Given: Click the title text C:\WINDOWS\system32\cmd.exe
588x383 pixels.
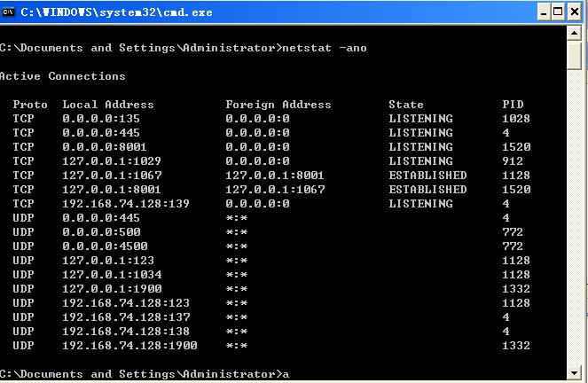Looking at the screenshot, I should click(116, 12).
